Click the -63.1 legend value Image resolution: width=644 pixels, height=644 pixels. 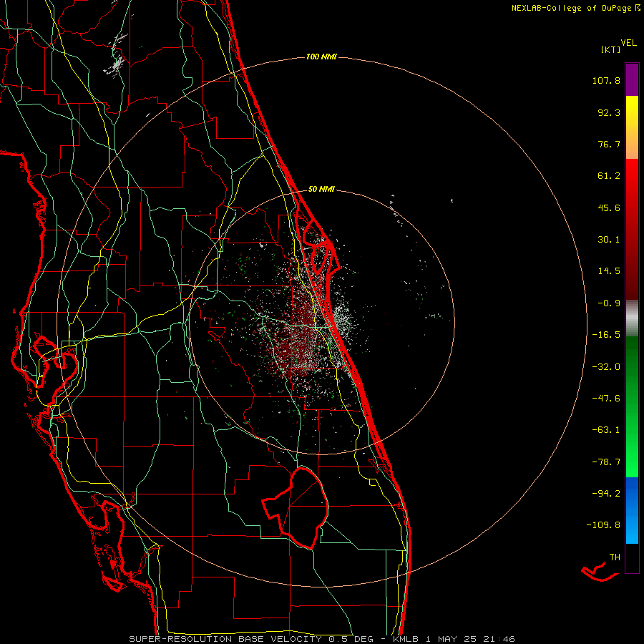[606, 430]
